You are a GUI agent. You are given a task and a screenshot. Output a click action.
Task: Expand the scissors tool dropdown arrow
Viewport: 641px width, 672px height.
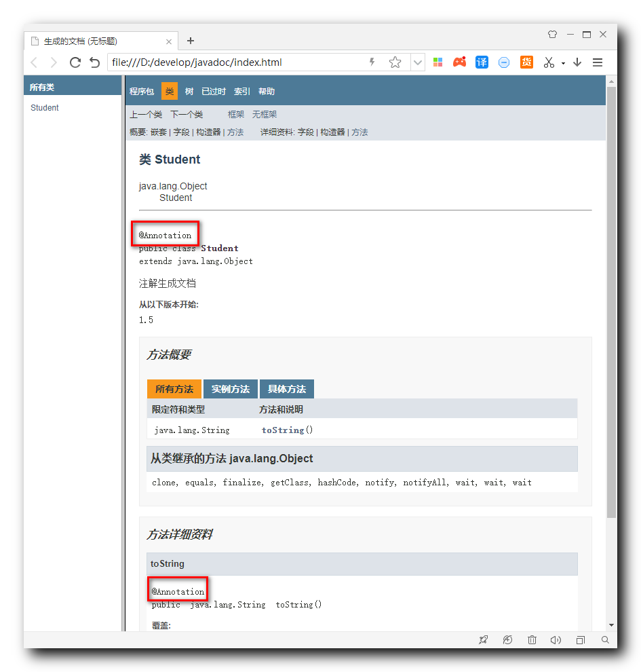coord(563,63)
